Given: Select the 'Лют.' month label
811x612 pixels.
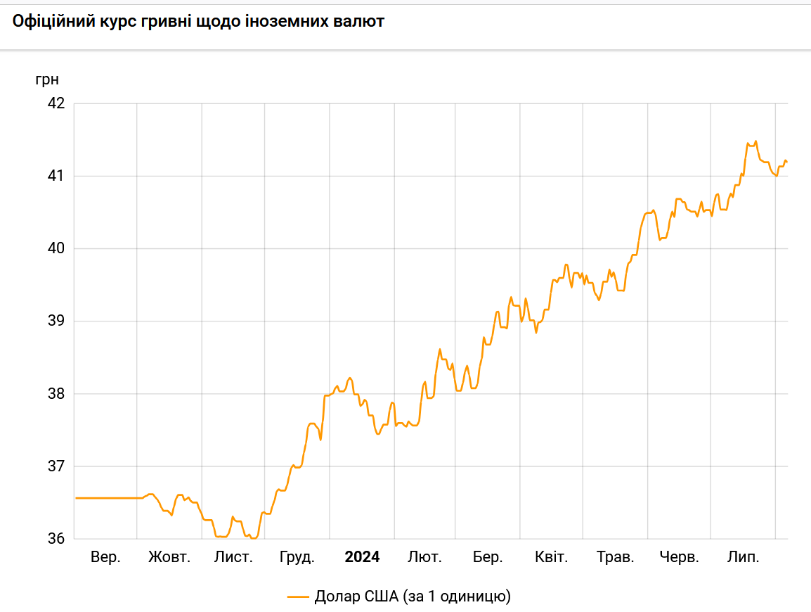Looking at the screenshot, I should click(425, 557).
